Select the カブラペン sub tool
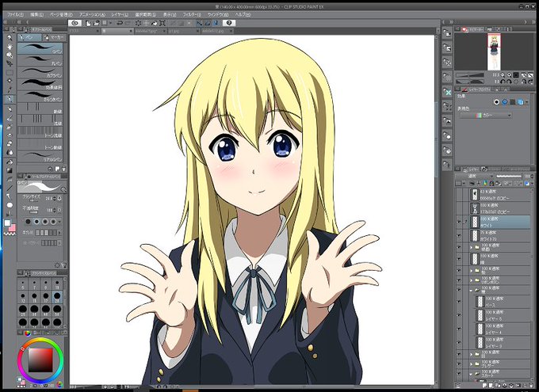 [40, 72]
